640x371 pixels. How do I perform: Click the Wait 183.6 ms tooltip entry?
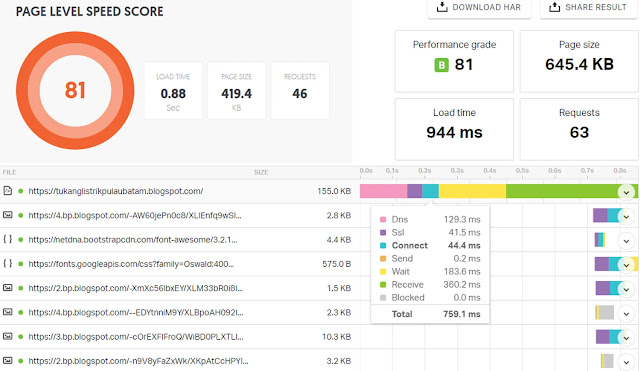[430, 272]
